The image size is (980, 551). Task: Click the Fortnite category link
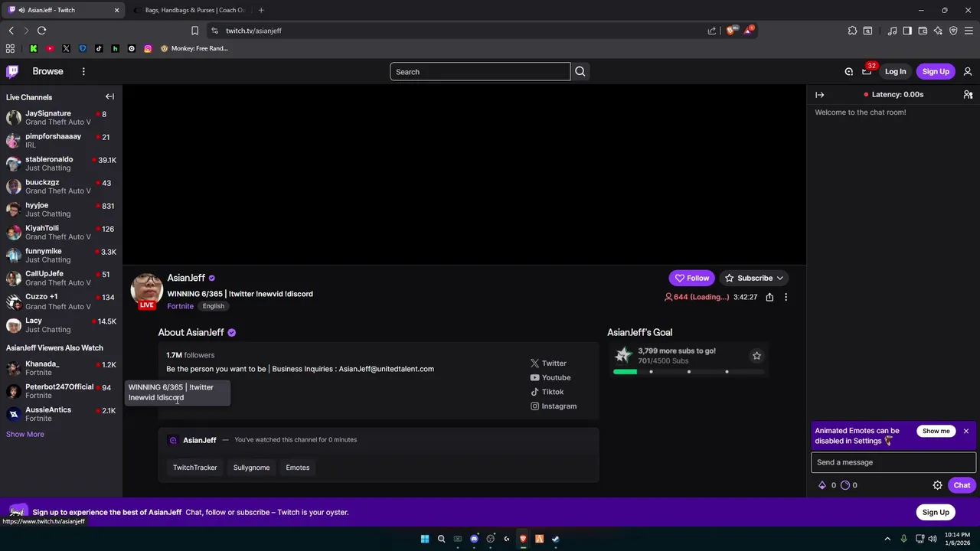pos(180,306)
